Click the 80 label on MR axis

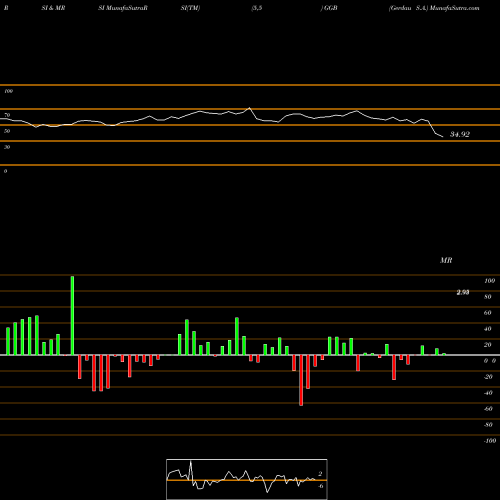488,297
